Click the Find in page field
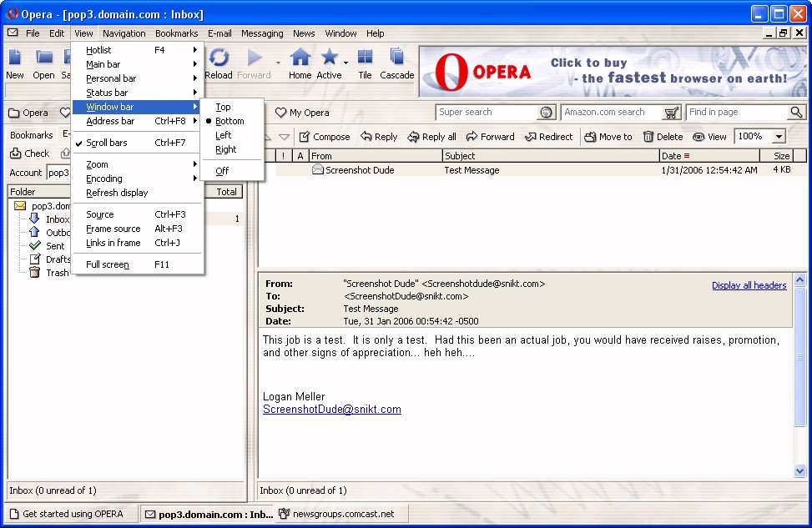The width and height of the screenshot is (812, 528). click(736, 113)
